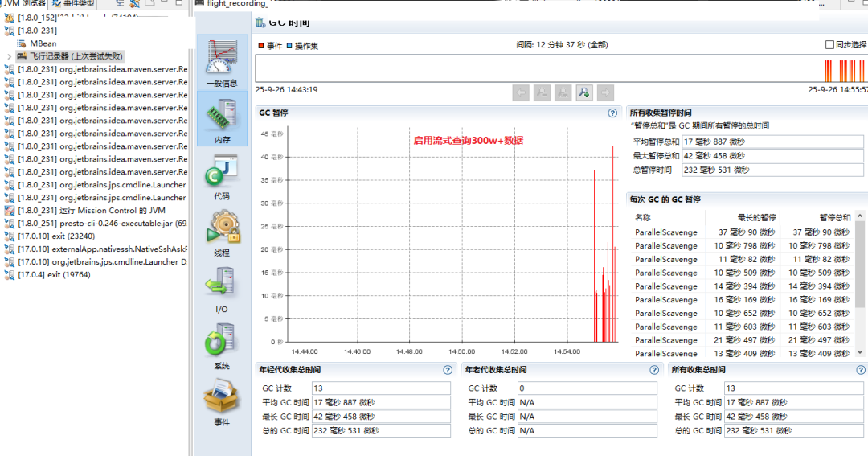The image size is (868, 456).
Task: Open the 事件 events tab group
Action: point(222,401)
